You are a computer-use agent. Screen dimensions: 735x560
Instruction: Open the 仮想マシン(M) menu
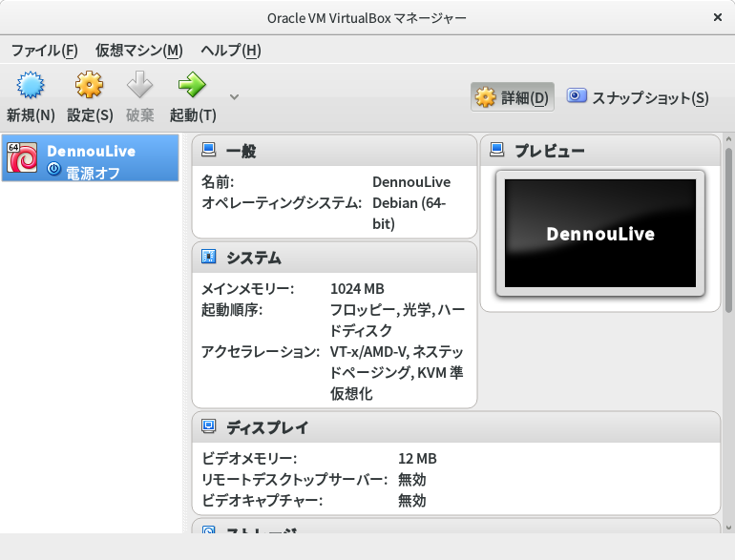coord(139,51)
